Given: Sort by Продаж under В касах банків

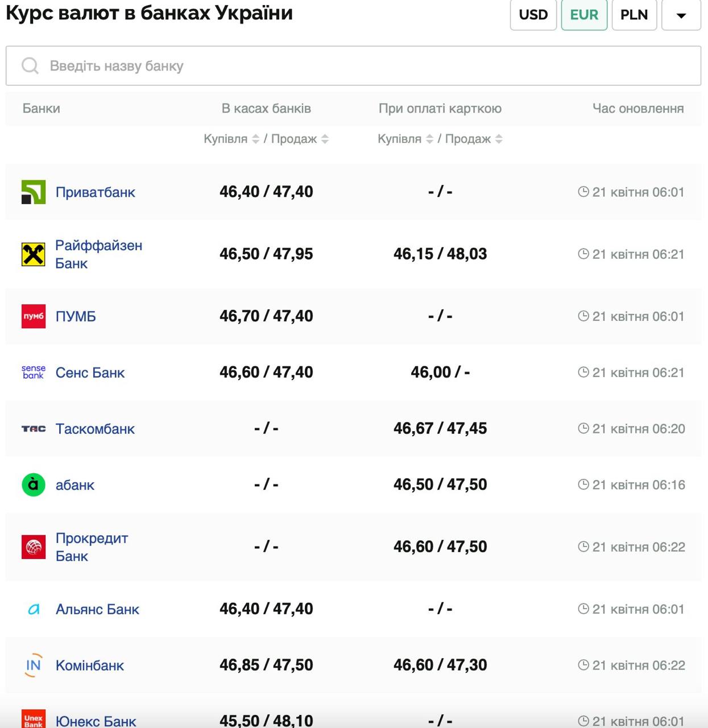Looking at the screenshot, I should click(325, 139).
